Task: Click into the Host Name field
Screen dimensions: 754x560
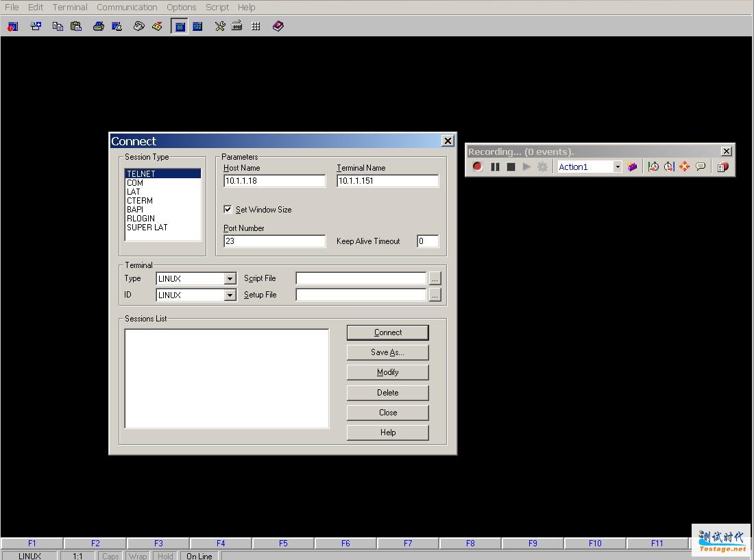Action: click(274, 181)
